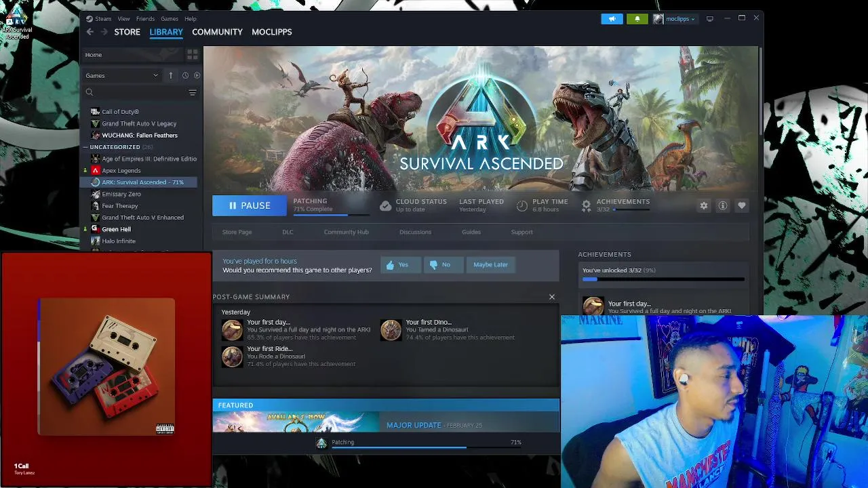The height and width of the screenshot is (488, 868).
Task: Open the Help menu
Action: tap(191, 19)
